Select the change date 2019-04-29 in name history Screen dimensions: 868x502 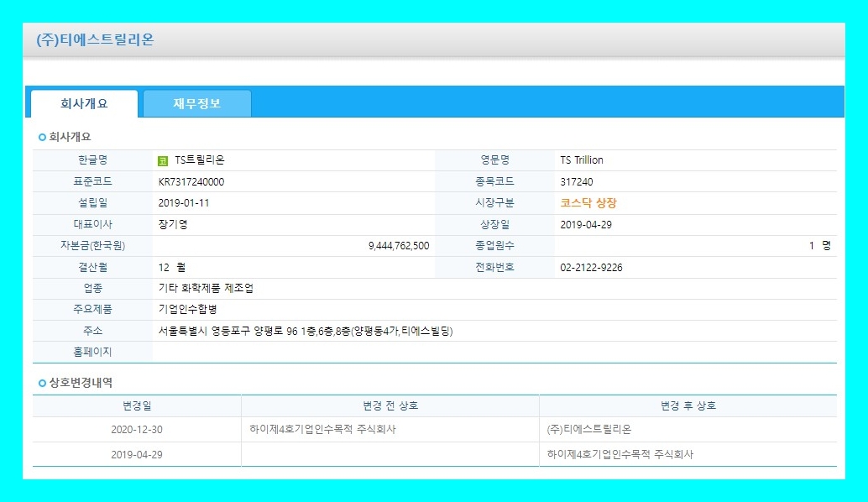137,454
